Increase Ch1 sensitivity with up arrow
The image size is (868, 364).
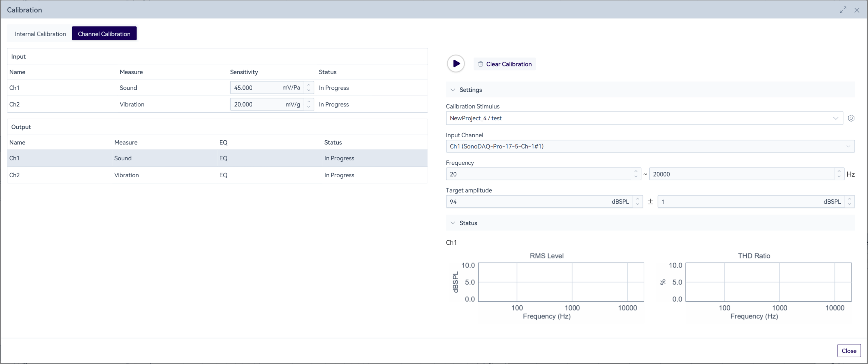click(309, 85)
